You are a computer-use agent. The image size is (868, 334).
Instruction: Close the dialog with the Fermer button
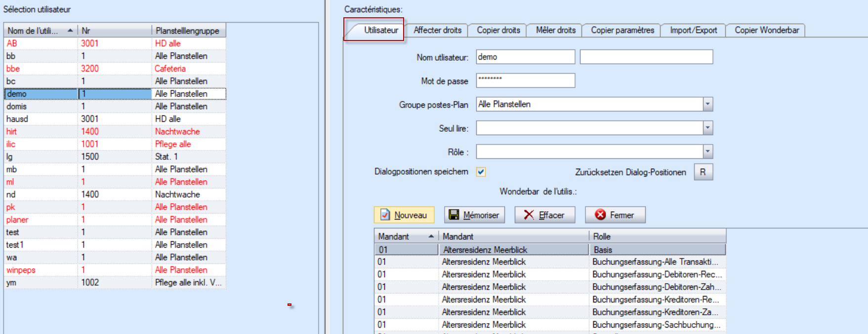tap(615, 215)
